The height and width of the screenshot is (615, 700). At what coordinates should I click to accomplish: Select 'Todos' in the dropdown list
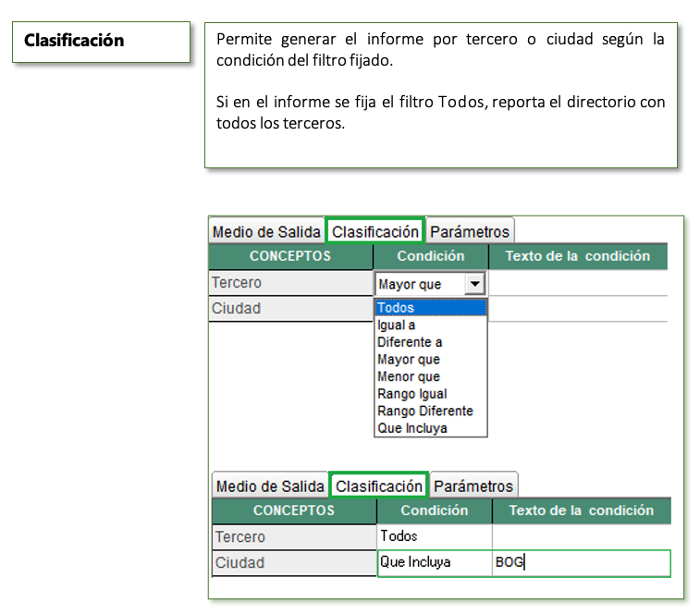[x=431, y=308]
